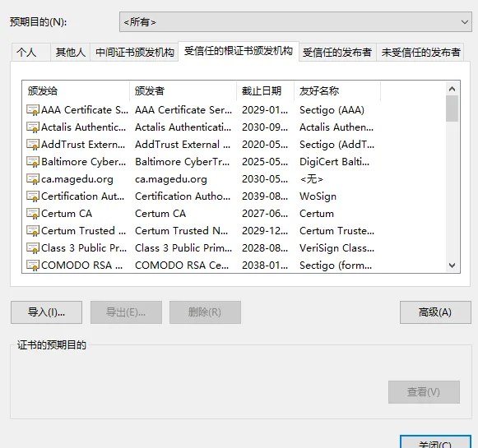Select the Sectigo (AAA) friendly name

tap(332, 110)
